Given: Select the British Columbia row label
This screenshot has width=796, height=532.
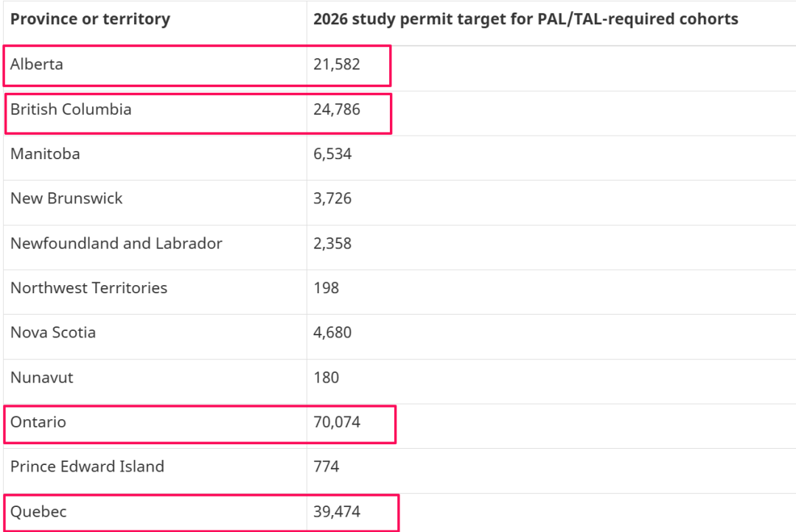Looking at the screenshot, I should (x=71, y=109).
